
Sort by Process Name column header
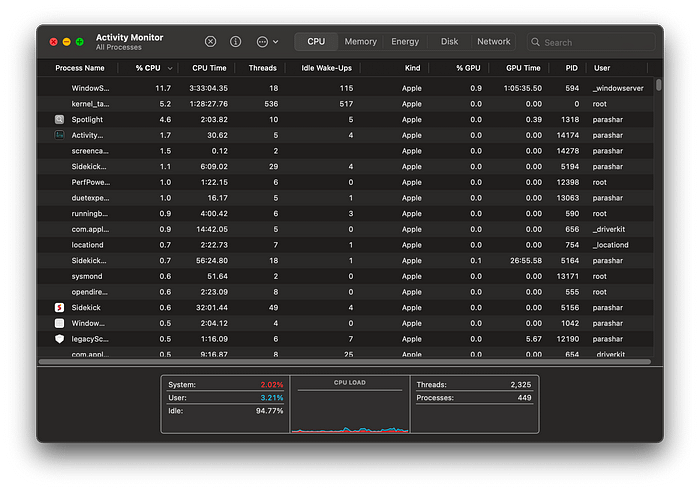pos(79,68)
